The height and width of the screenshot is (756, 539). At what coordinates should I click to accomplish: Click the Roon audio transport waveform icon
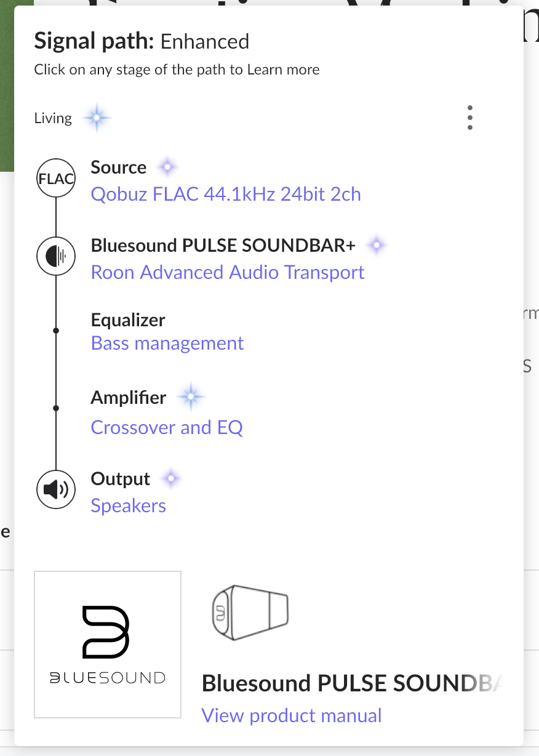tap(56, 256)
